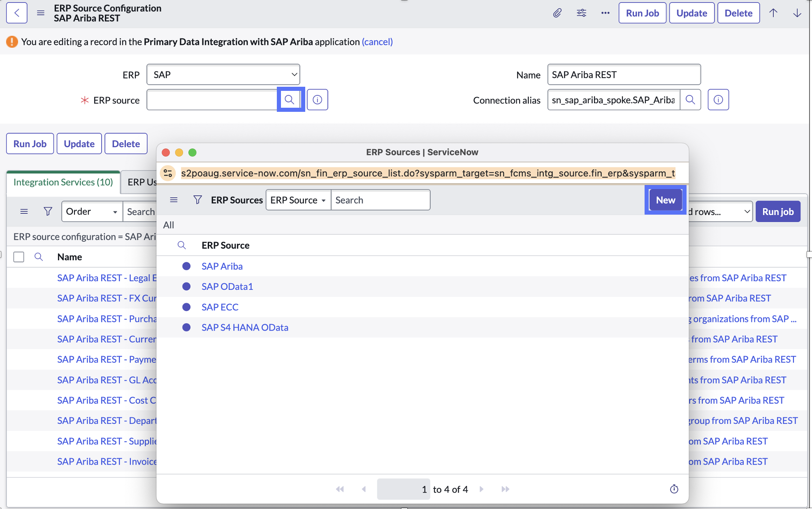812x509 pixels.
Task: Click New button in ERP Sources popup
Action: (x=666, y=200)
